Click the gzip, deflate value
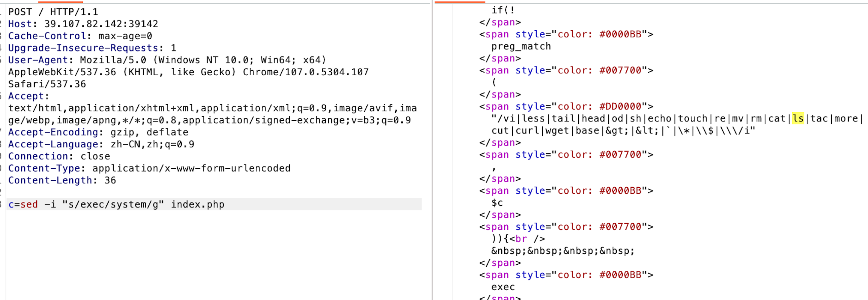868x300 pixels. pyautogui.click(x=149, y=132)
